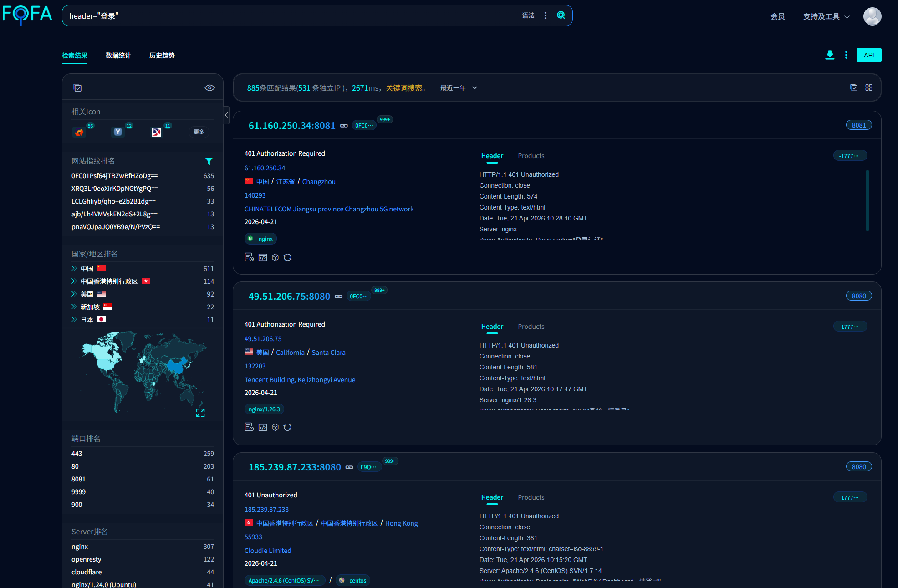Toggle the sidebar select-all checkbox
898x588 pixels.
(77, 88)
